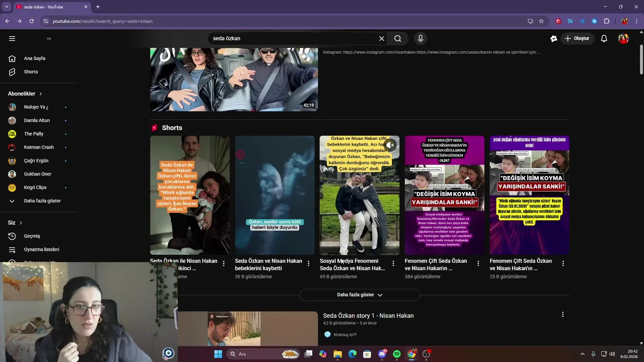Screen dimensions: 644x362
Task: Play the 42:19 car video thumbnail
Action: (x=234, y=79)
